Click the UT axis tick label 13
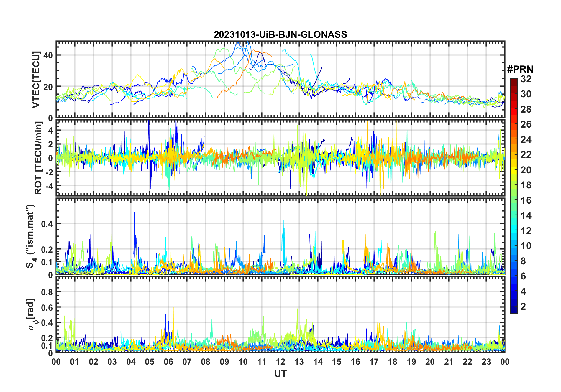 pos(299,362)
